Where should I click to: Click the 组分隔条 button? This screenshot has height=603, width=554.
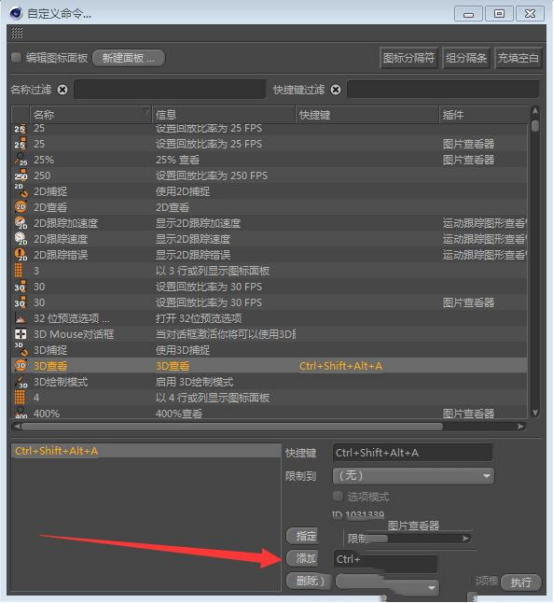coord(466,58)
